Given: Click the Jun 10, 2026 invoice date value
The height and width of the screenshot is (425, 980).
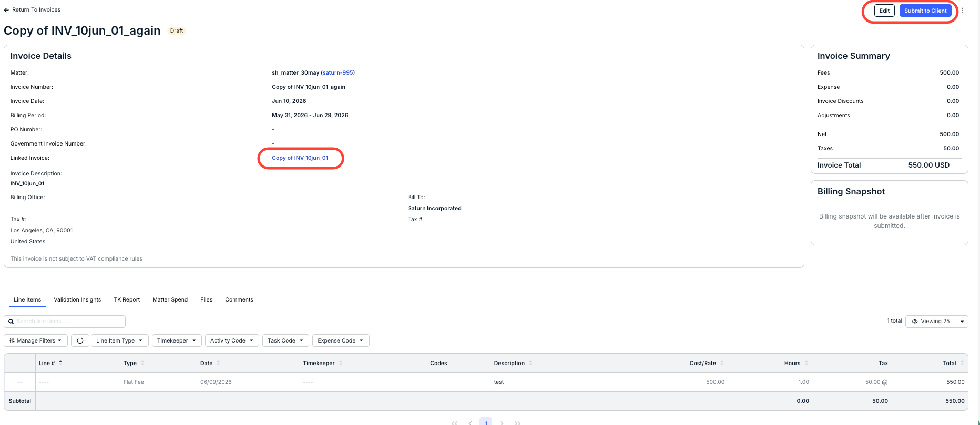Looking at the screenshot, I should (x=289, y=101).
